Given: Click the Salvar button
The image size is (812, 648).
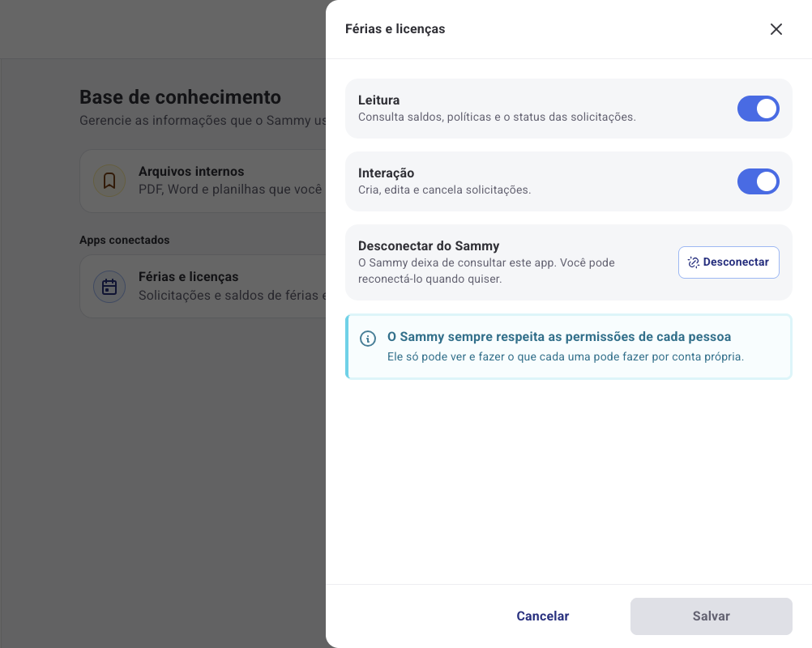Looking at the screenshot, I should pyautogui.click(x=711, y=616).
